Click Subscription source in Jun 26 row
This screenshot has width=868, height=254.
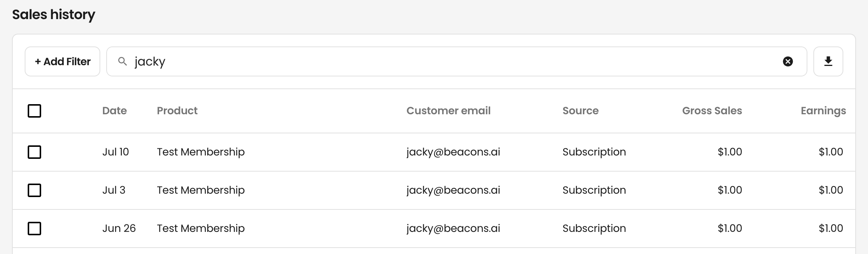(x=594, y=229)
